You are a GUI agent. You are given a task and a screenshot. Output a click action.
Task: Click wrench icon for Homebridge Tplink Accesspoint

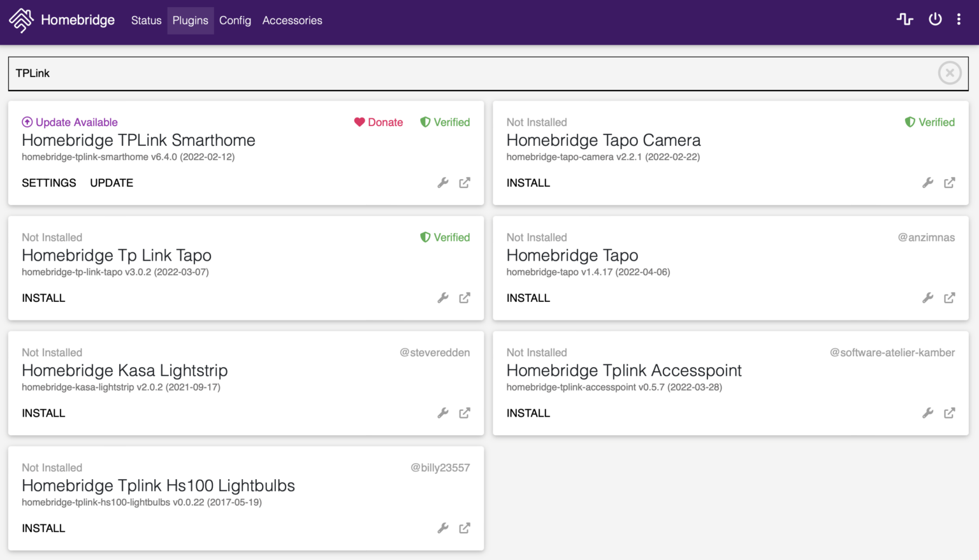[927, 413]
